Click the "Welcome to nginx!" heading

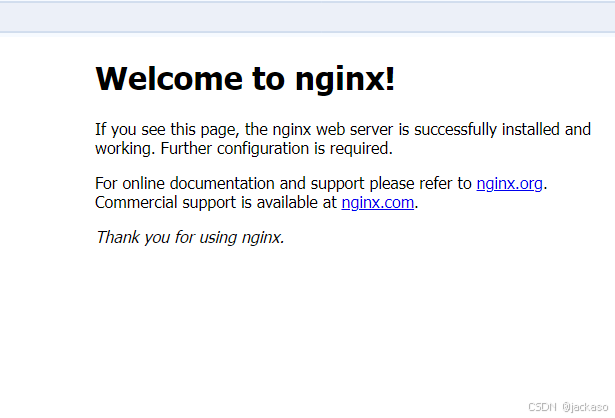click(x=245, y=79)
